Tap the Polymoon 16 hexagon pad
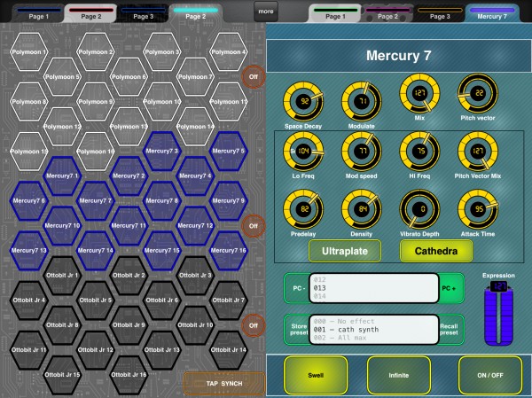 click(96, 152)
